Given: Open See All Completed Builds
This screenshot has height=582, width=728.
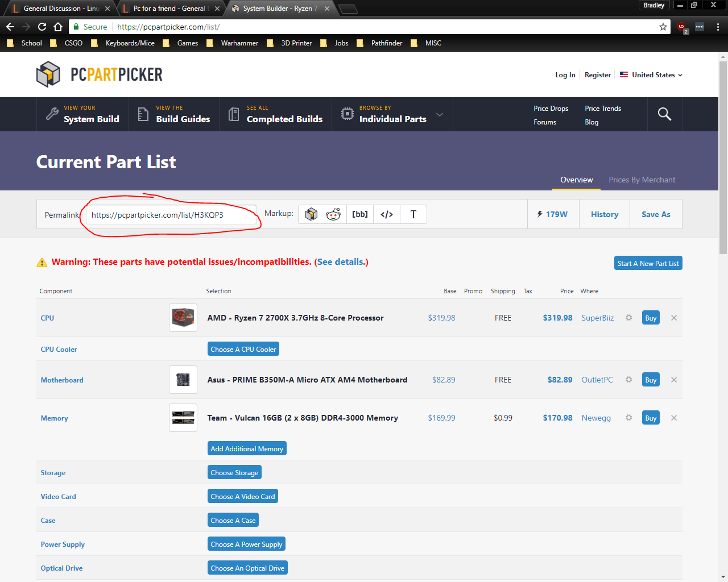Looking at the screenshot, I should 276,114.
